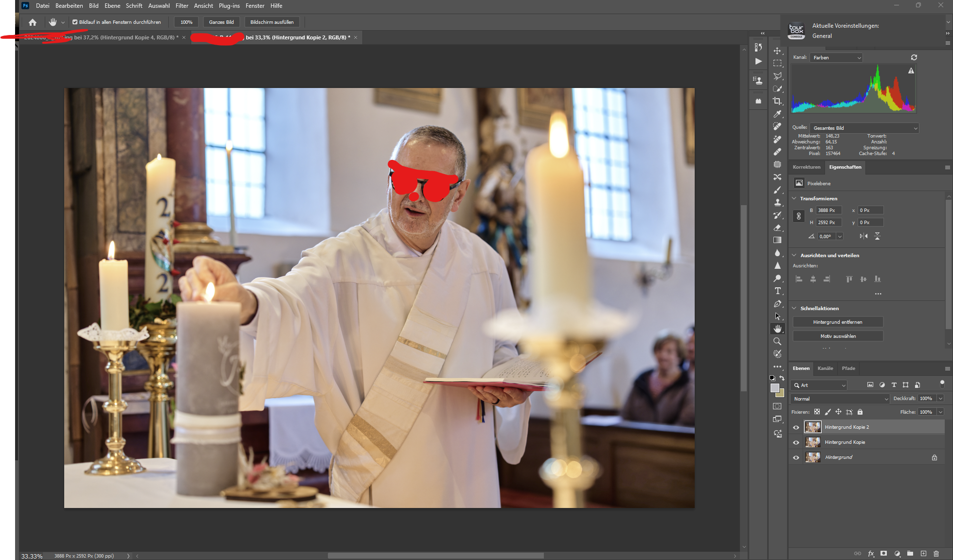Toggle visibility of Hintergrund Kopie layer
This screenshot has height=560, width=953.
(796, 442)
